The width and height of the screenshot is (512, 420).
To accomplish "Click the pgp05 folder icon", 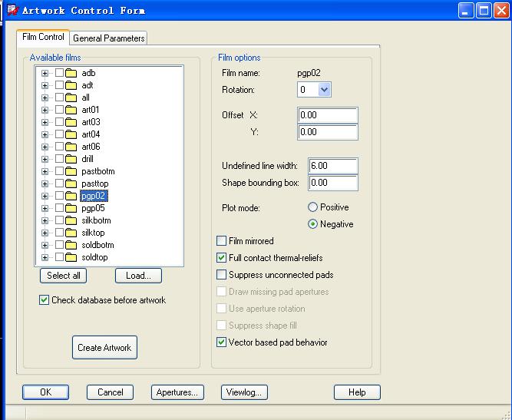I will click(71, 208).
